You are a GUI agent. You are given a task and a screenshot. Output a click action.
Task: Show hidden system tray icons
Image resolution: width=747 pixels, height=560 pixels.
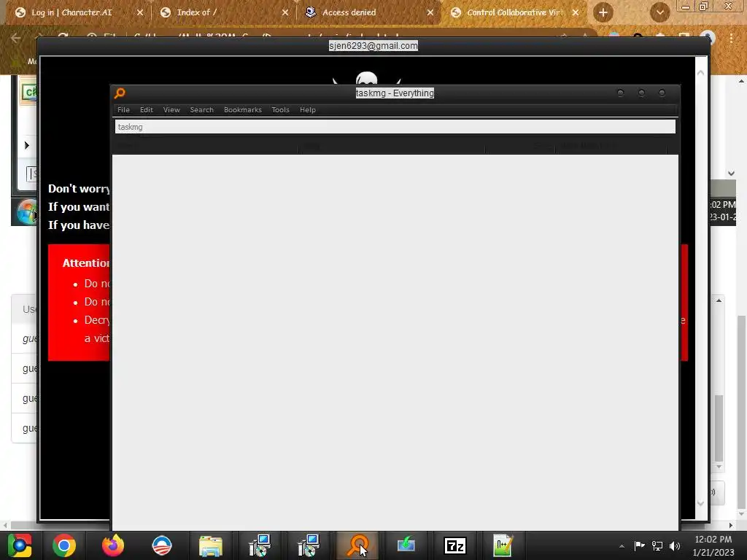click(622, 546)
